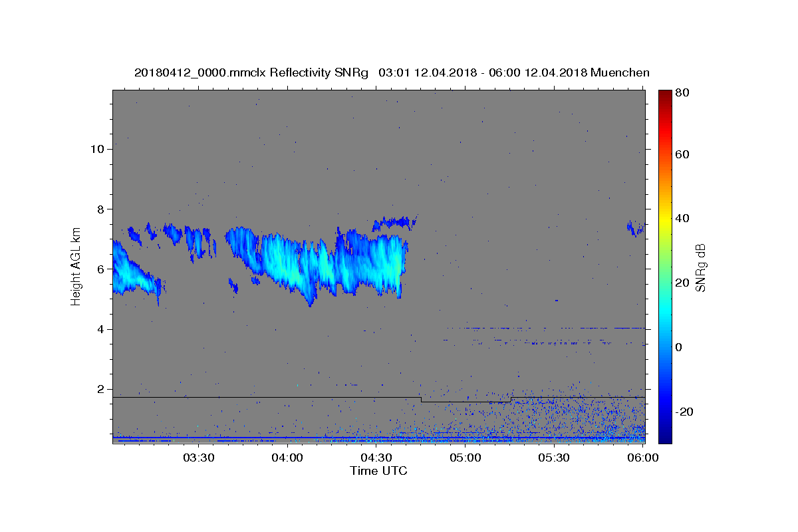Click the '04:00' time axis label
The image size is (798, 532).
coord(287,458)
